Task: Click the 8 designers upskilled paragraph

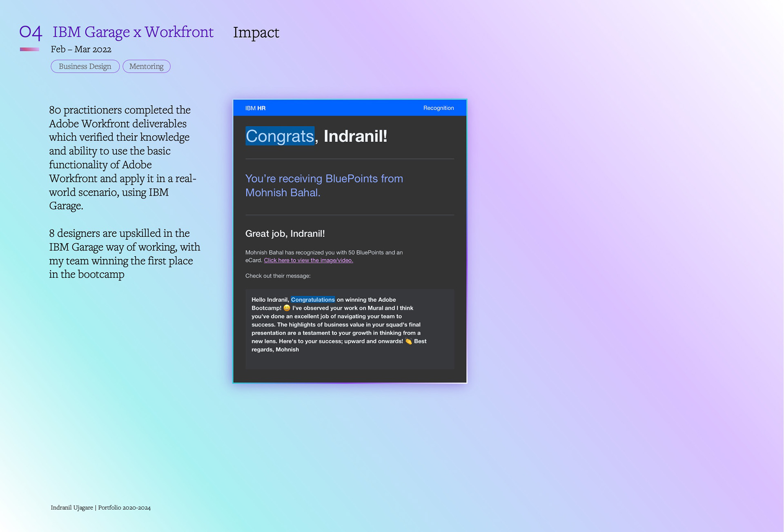Action: pos(125,253)
